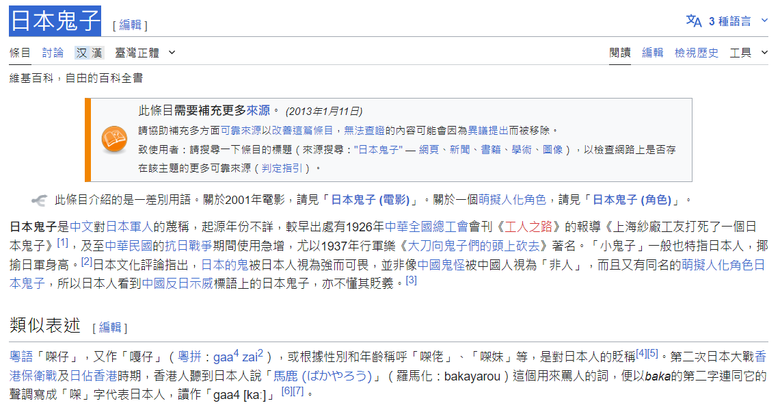The image size is (780, 412).
Task: Open the 抗日戰爭 link
Action: click(x=189, y=246)
